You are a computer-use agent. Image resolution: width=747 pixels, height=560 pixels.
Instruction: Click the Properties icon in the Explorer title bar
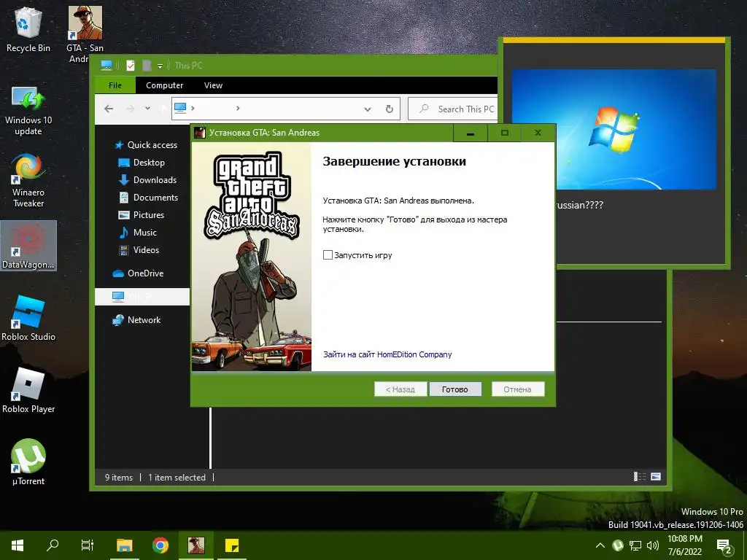pos(130,65)
